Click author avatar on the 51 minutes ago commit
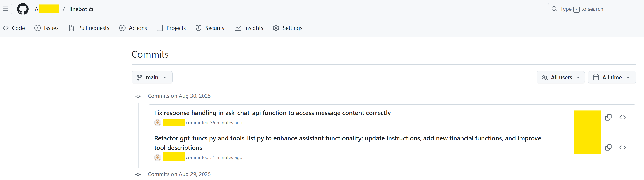The height and width of the screenshot is (180, 644). 158,157
